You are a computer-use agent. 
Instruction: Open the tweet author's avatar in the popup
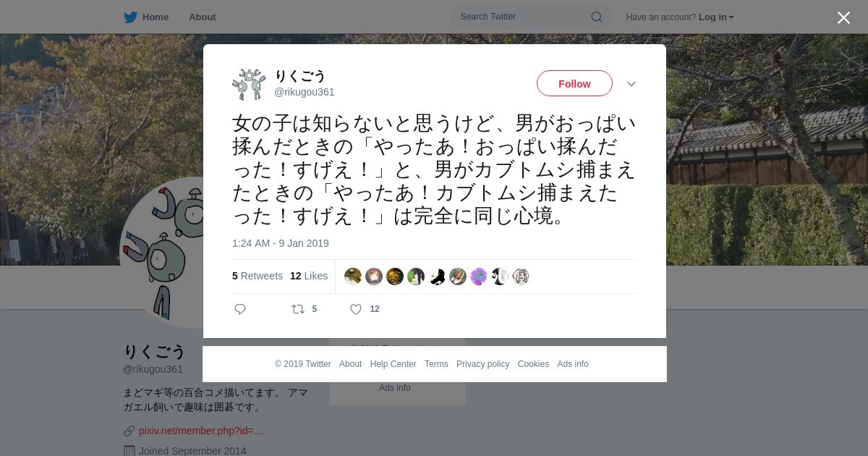click(x=249, y=84)
